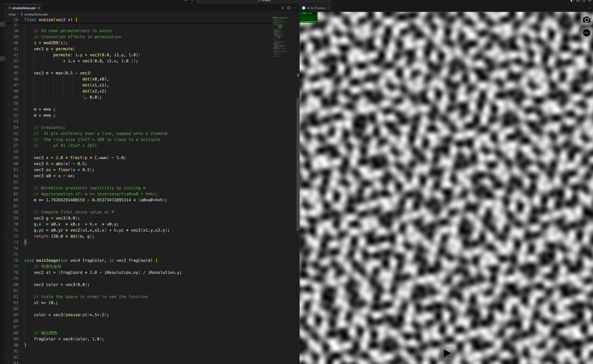The height and width of the screenshot is (364, 593).
Task: Click the comment '// truncation effects in permutation'
Action: (x=77, y=37)
